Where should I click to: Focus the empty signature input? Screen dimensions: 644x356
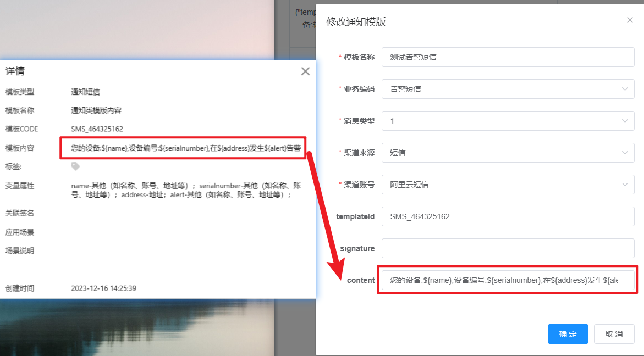(x=508, y=248)
